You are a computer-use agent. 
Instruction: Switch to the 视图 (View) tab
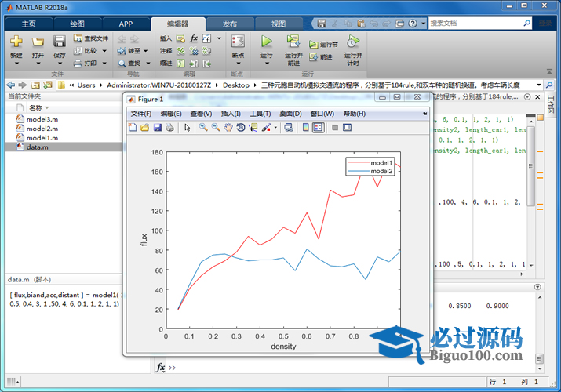coord(279,24)
